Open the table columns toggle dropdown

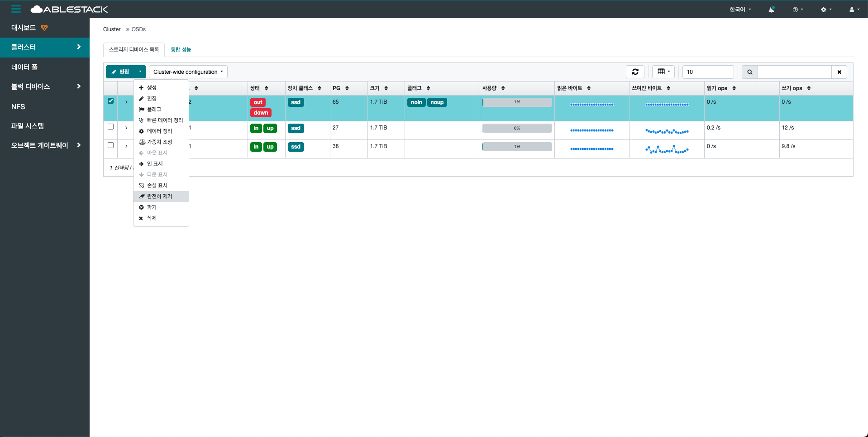point(663,72)
